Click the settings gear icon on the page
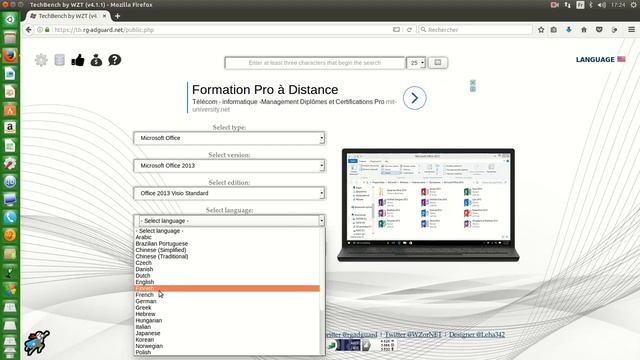The image size is (640, 360). 41,60
